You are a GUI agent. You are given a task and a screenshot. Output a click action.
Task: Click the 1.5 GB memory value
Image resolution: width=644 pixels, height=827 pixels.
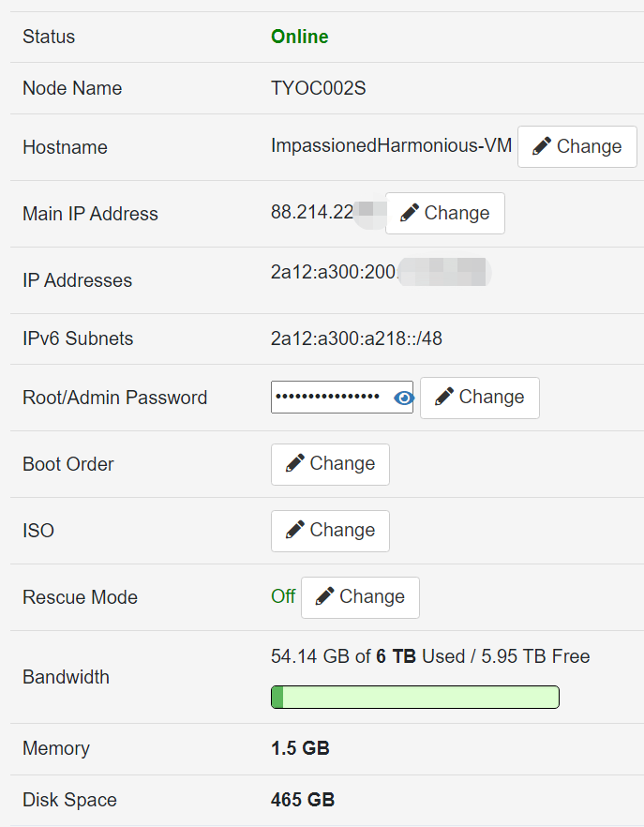pos(300,748)
